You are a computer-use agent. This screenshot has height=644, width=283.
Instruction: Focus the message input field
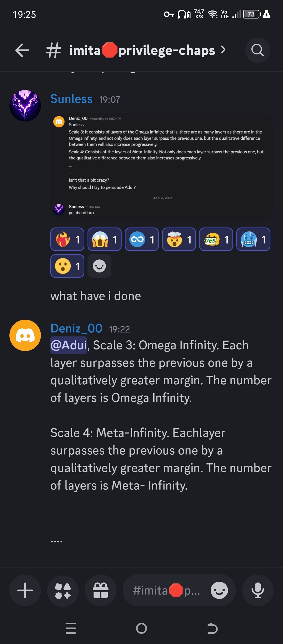pyautogui.click(x=168, y=590)
